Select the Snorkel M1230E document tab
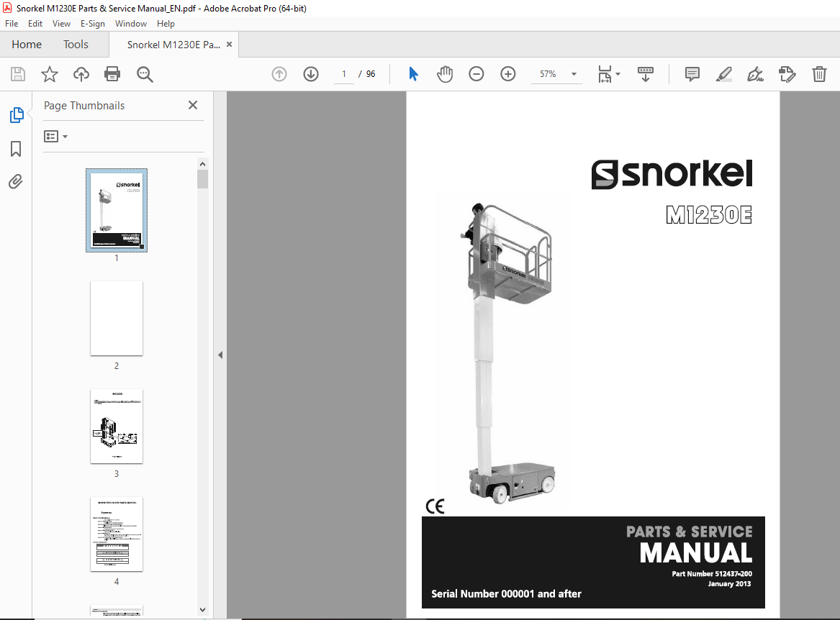The width and height of the screenshot is (840, 620). point(173,45)
